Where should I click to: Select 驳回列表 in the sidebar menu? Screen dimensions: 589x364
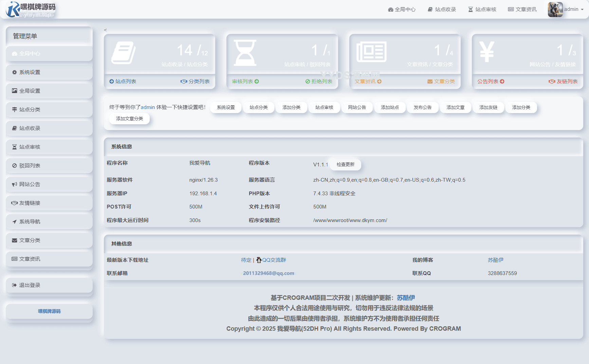(49, 166)
